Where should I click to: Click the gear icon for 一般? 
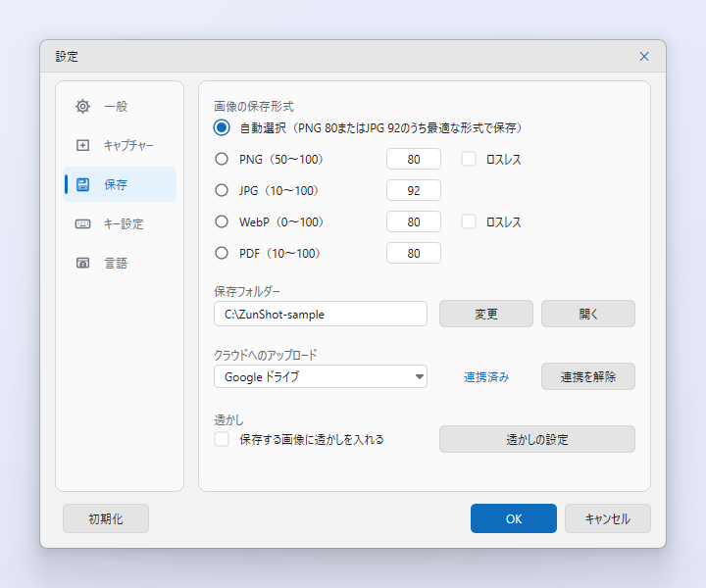coord(82,107)
